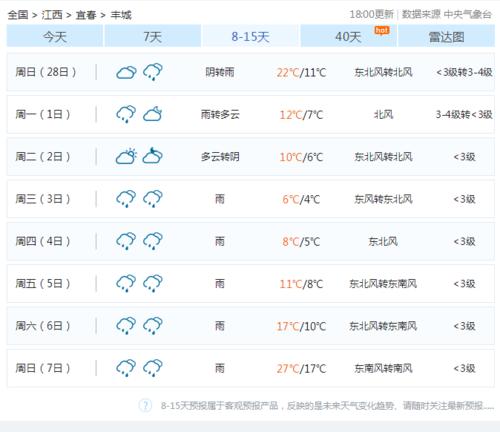Click the 18:00更新 update time

pyautogui.click(x=371, y=14)
